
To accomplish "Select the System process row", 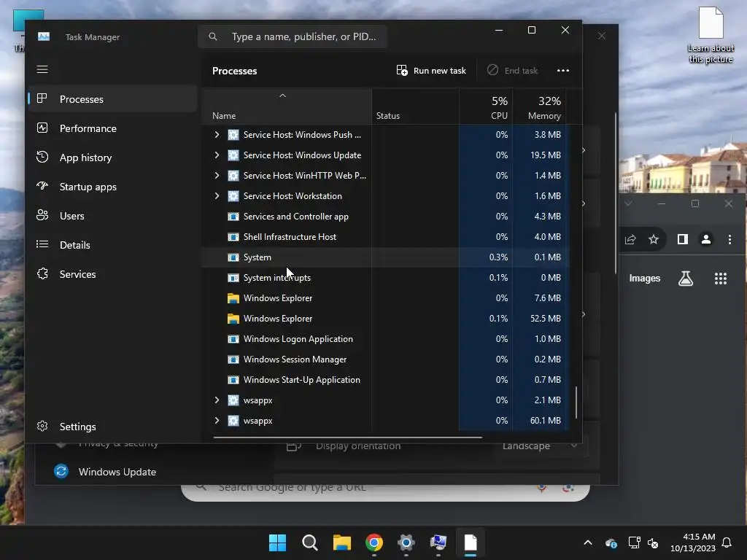I will 385,257.
